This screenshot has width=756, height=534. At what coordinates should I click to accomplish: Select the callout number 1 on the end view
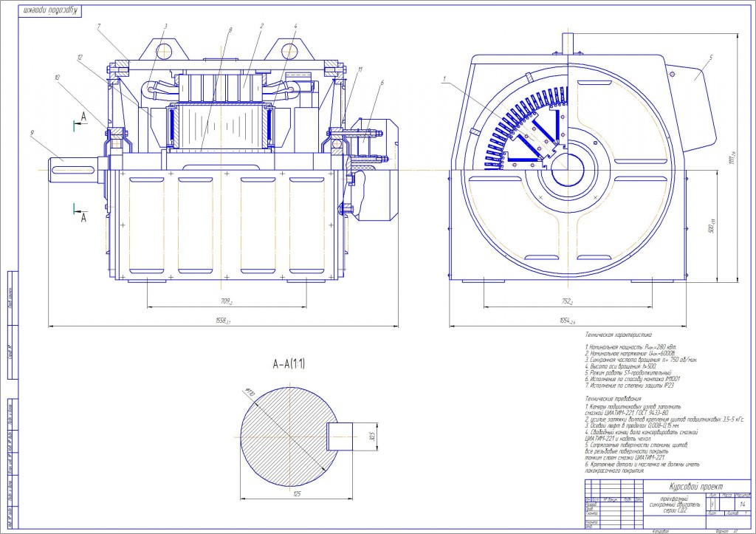[x=444, y=78]
